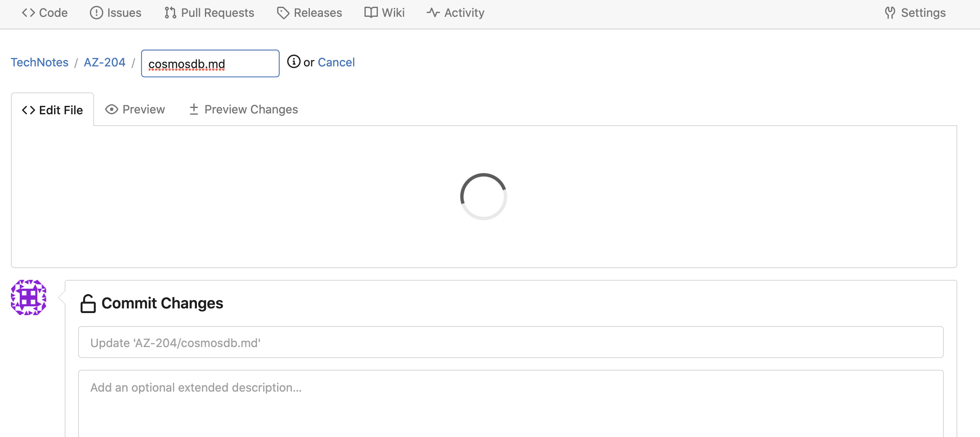Switch to the Preview tab

click(135, 109)
